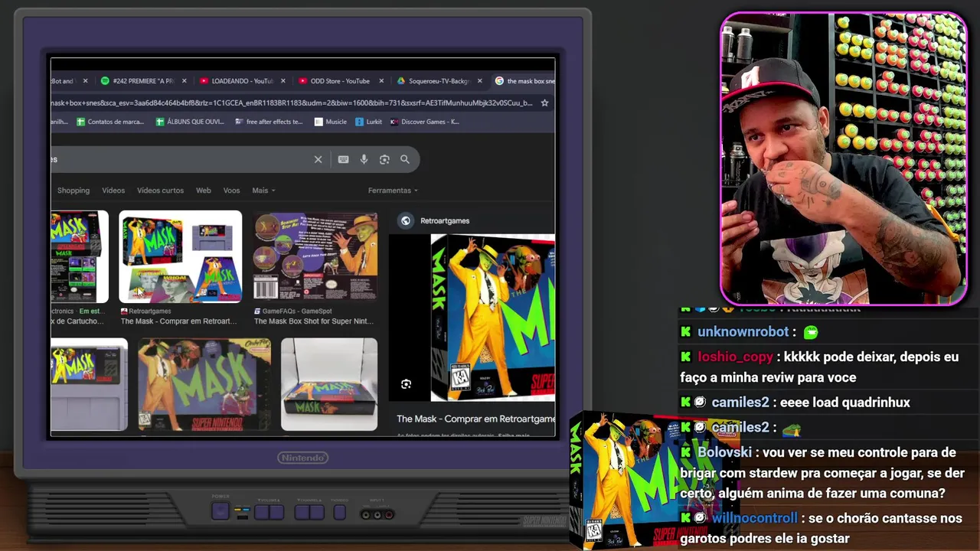This screenshot has height=551, width=980.
Task: Open the Lurkit bookmark
Action: tap(369, 122)
